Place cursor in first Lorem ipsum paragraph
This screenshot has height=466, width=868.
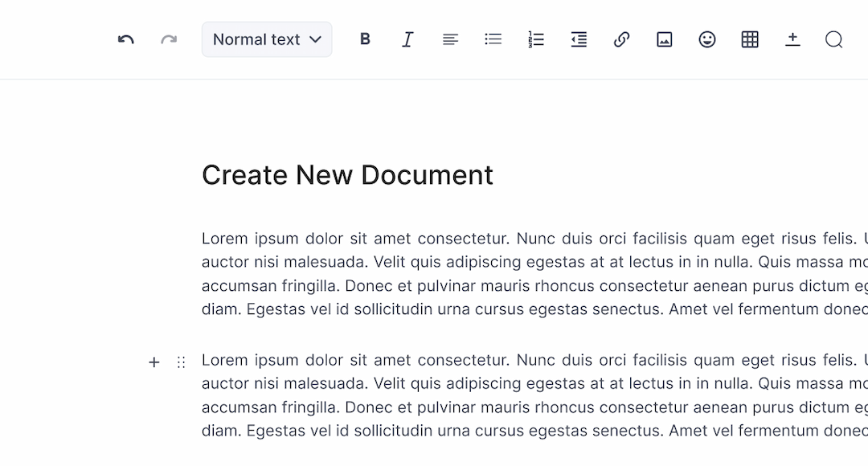534,273
